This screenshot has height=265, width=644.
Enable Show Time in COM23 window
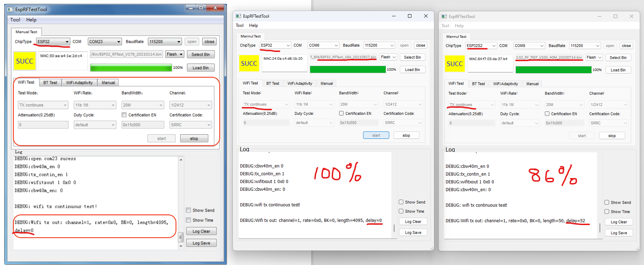pyautogui.click(x=188, y=220)
